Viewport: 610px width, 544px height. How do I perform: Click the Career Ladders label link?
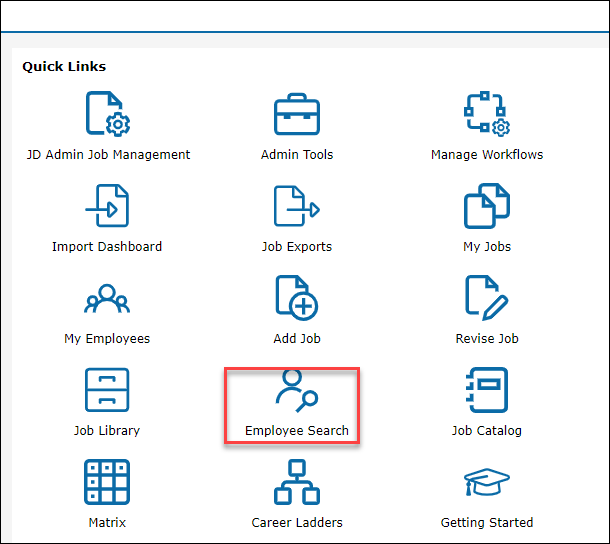coord(297,523)
